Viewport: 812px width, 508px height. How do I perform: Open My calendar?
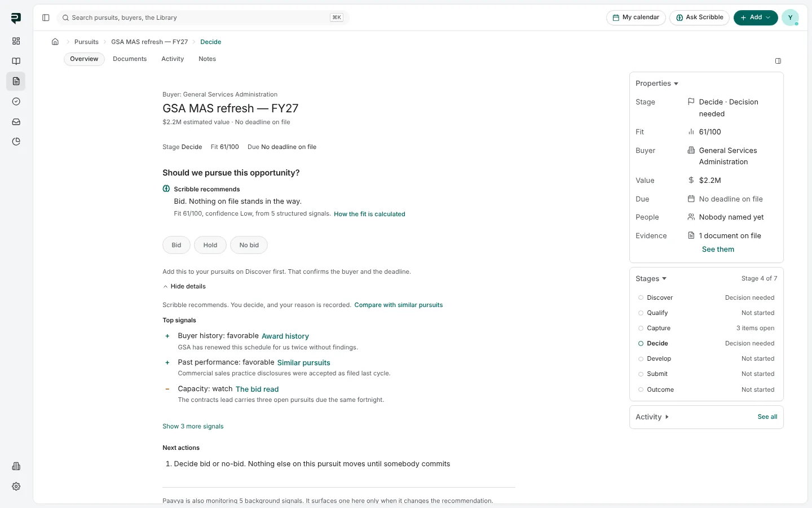[636, 17]
